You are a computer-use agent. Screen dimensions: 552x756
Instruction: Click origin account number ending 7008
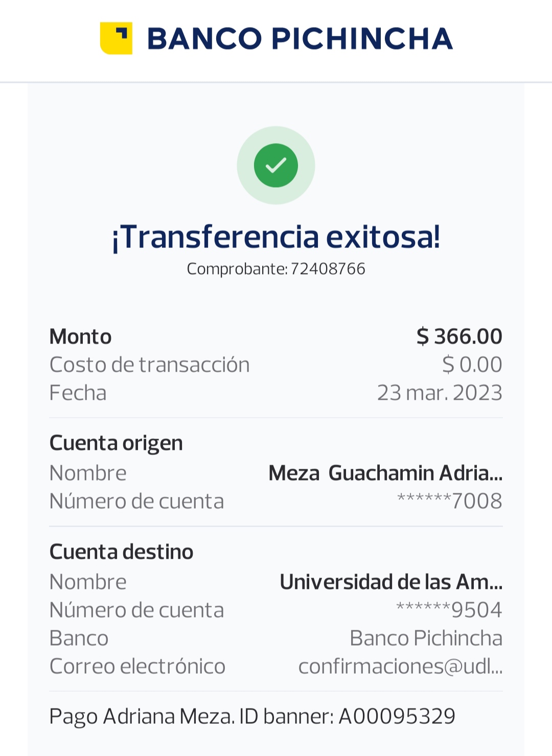tap(449, 501)
